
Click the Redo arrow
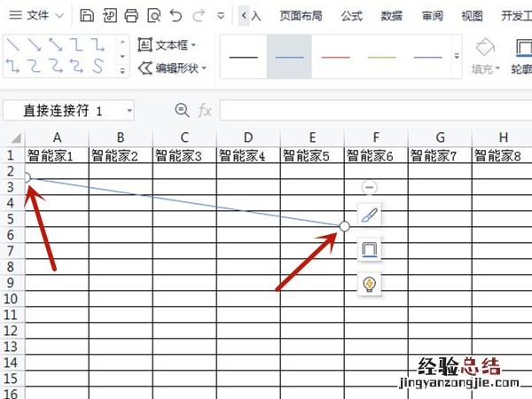[x=199, y=16]
